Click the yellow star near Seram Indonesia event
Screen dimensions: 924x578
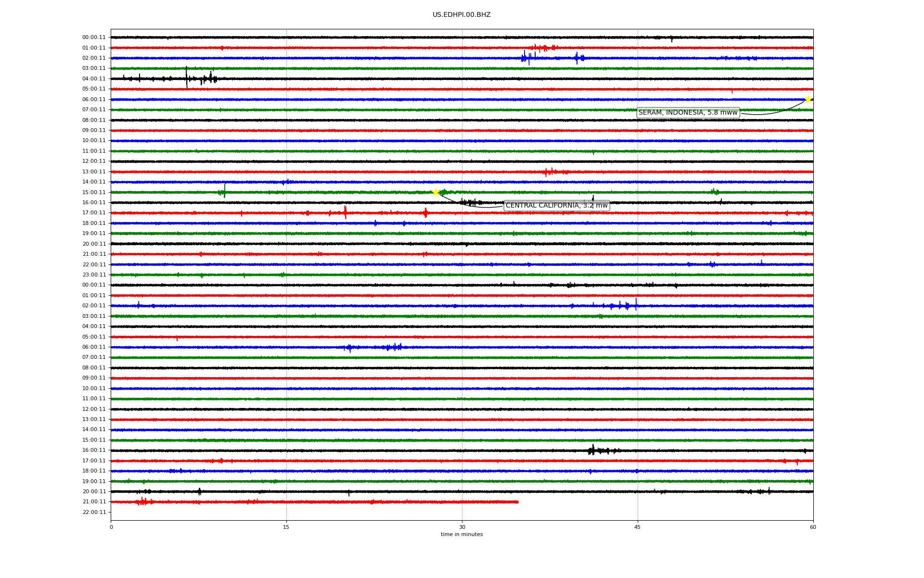(x=808, y=99)
